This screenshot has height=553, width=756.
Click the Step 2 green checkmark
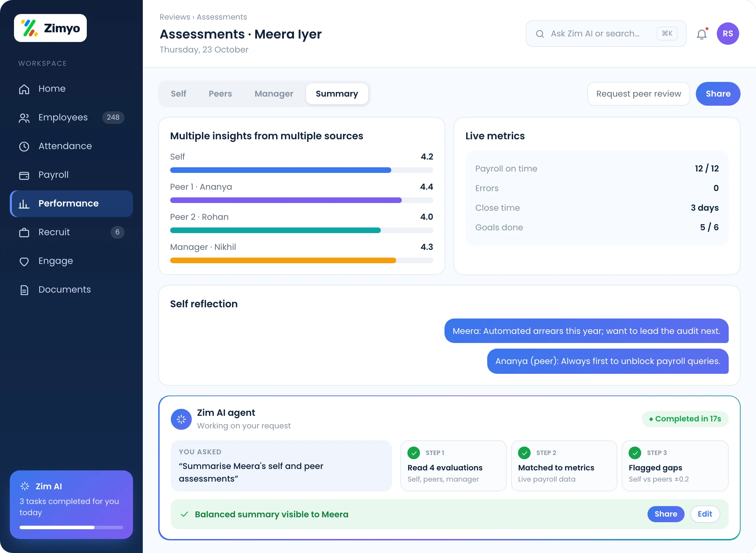[x=524, y=453]
